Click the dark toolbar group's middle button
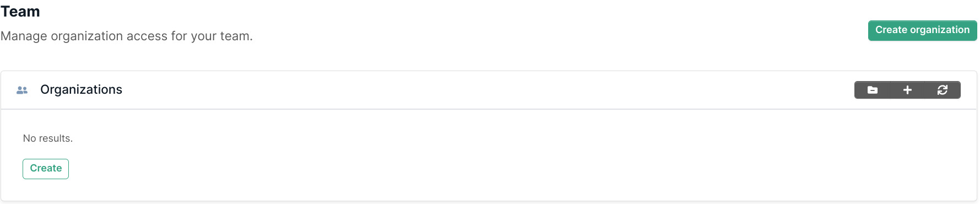980x204 pixels. (x=907, y=90)
